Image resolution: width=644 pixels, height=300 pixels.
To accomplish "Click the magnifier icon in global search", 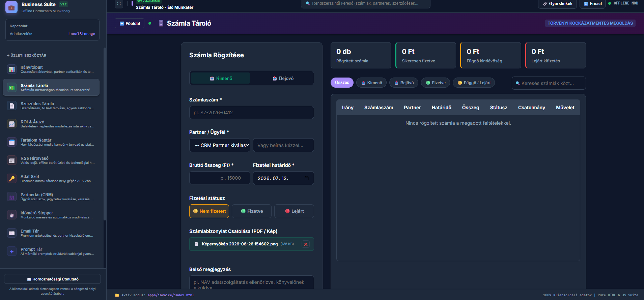I will (x=308, y=3).
